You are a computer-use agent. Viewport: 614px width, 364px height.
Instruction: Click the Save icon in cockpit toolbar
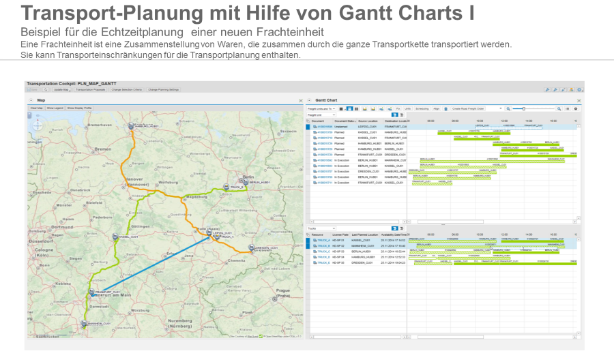(x=33, y=89)
